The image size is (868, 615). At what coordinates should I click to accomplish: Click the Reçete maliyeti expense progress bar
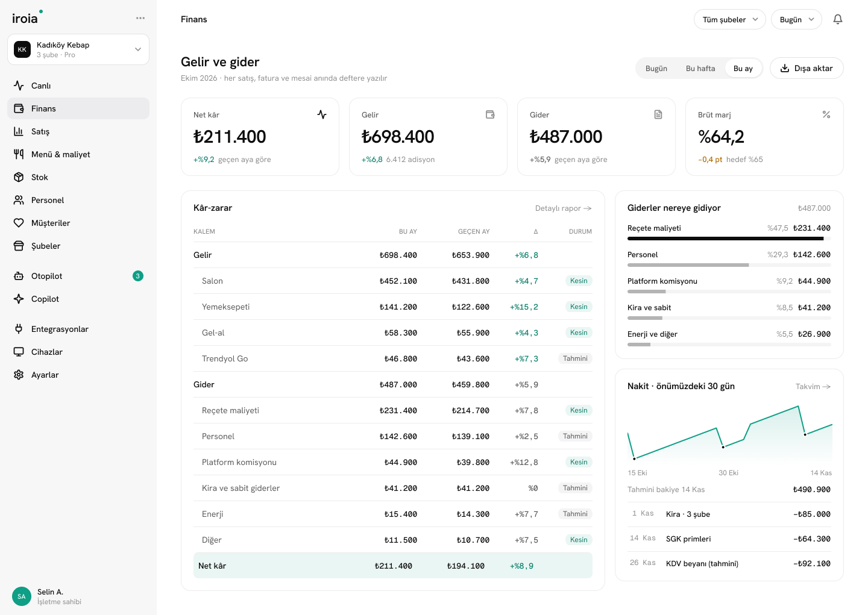point(729,239)
